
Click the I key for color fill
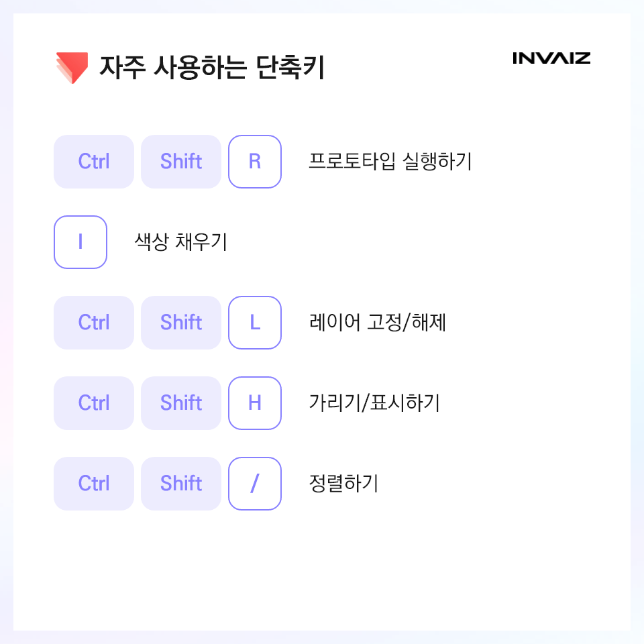[x=80, y=242]
